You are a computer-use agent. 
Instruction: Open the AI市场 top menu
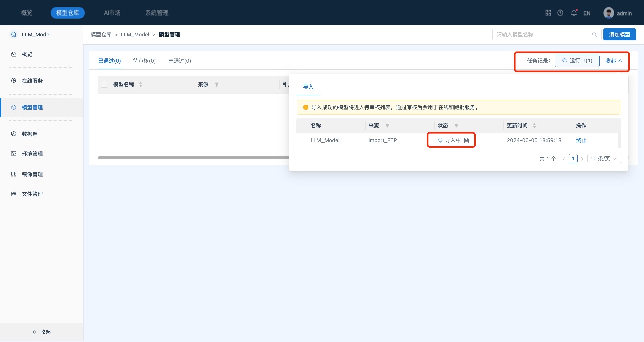112,13
